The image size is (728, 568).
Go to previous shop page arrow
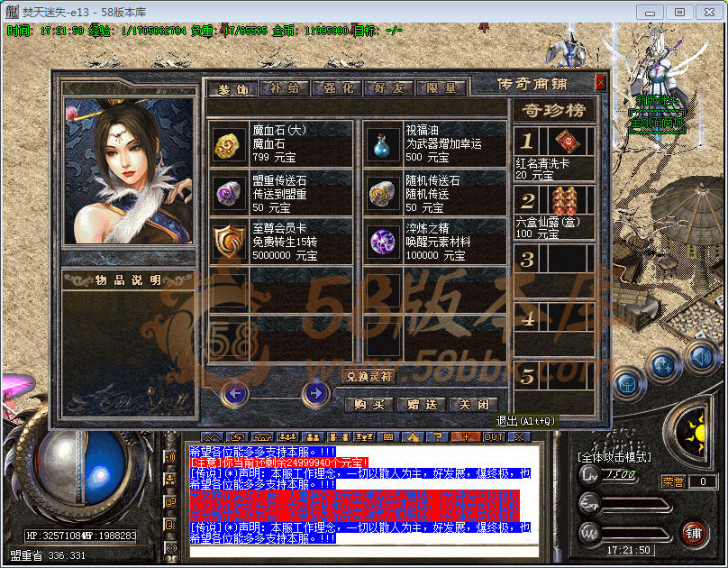pyautogui.click(x=235, y=394)
